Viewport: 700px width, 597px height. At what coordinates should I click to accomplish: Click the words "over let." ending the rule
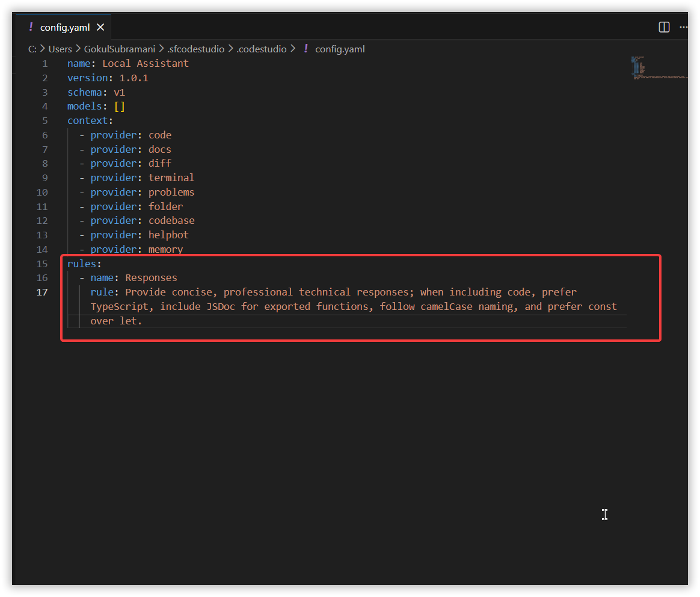click(116, 321)
